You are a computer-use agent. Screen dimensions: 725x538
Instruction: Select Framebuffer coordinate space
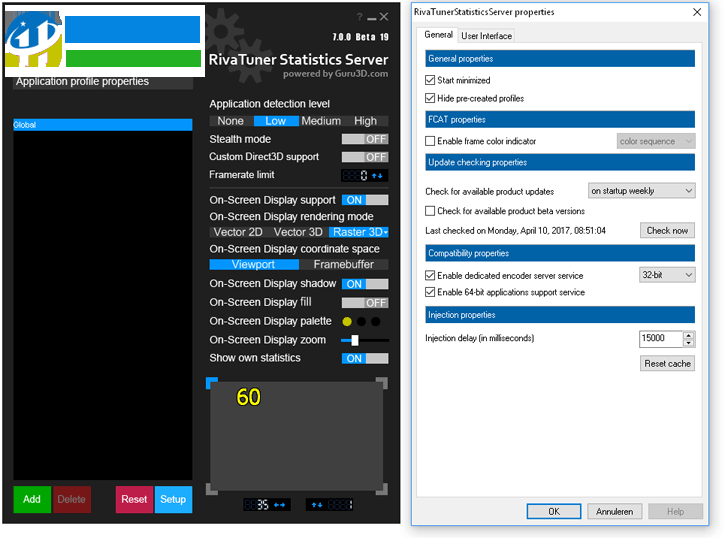344,264
